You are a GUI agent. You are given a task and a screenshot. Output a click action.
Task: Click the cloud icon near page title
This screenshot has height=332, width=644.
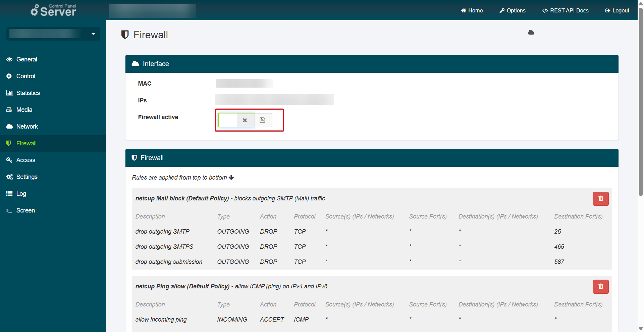coord(531,33)
